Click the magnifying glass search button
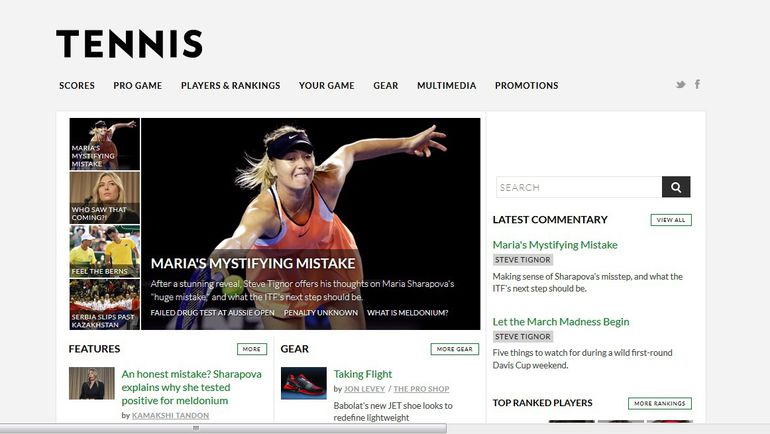 (x=676, y=187)
